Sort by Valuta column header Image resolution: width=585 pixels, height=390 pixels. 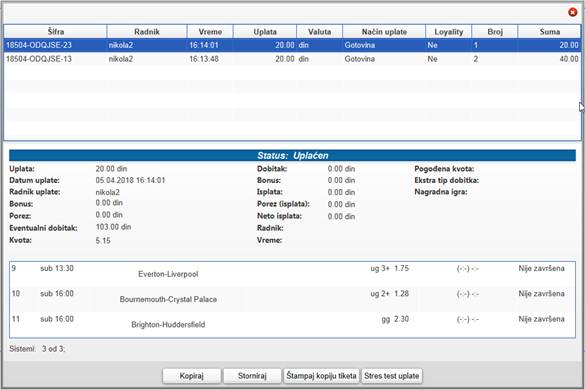(319, 32)
